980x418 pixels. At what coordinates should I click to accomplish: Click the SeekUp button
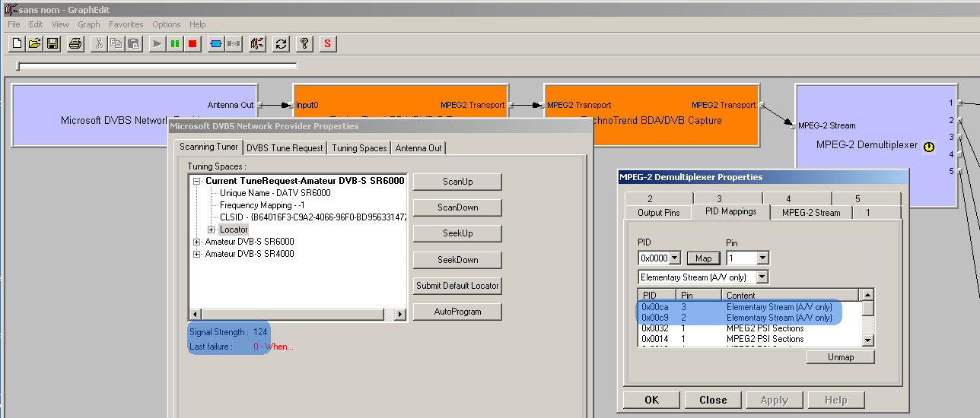457,233
